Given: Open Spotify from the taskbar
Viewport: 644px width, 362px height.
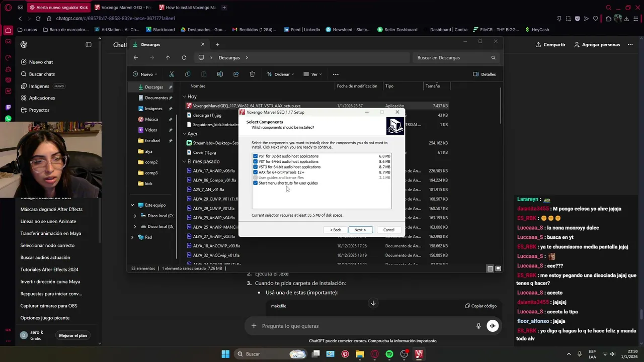Looking at the screenshot, I should click(x=389, y=354).
